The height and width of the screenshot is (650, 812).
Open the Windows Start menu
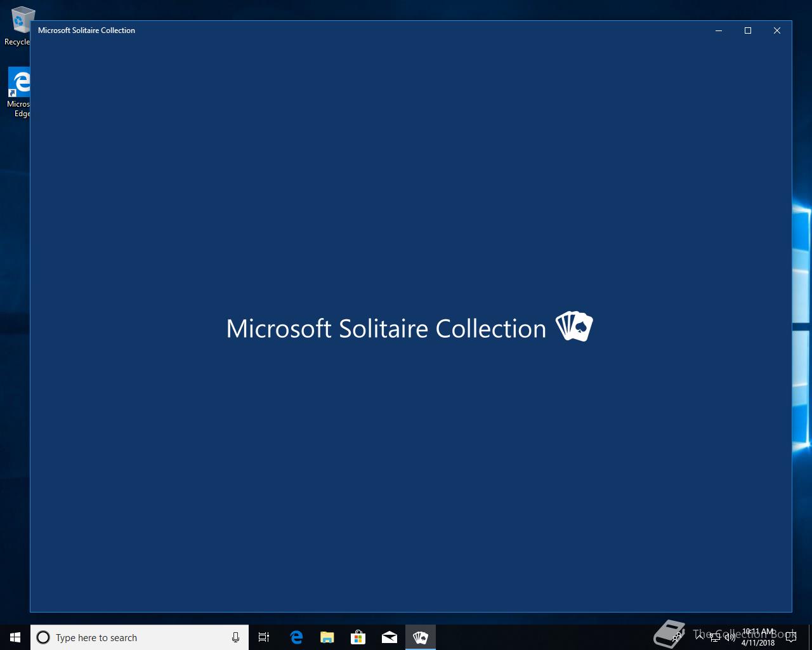[x=15, y=637]
